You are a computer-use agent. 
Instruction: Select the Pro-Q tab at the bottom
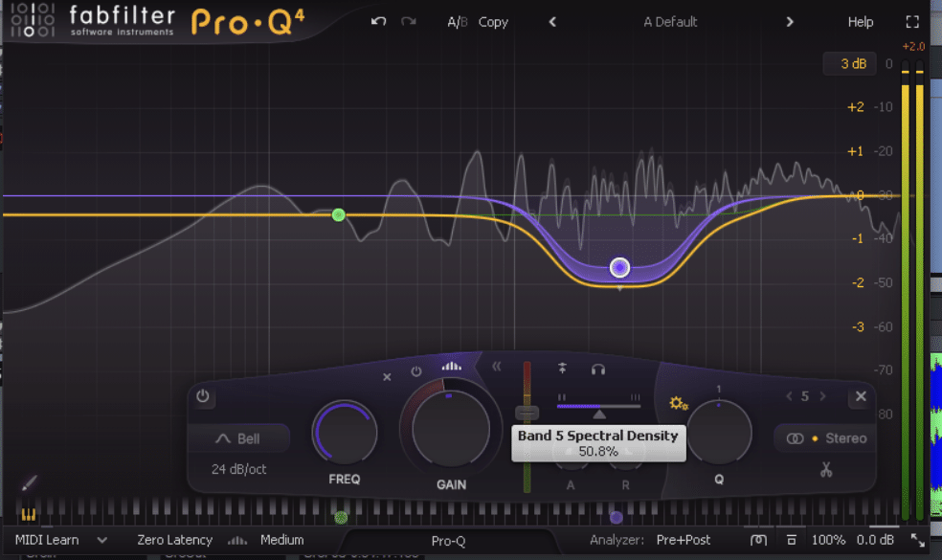[x=448, y=540]
